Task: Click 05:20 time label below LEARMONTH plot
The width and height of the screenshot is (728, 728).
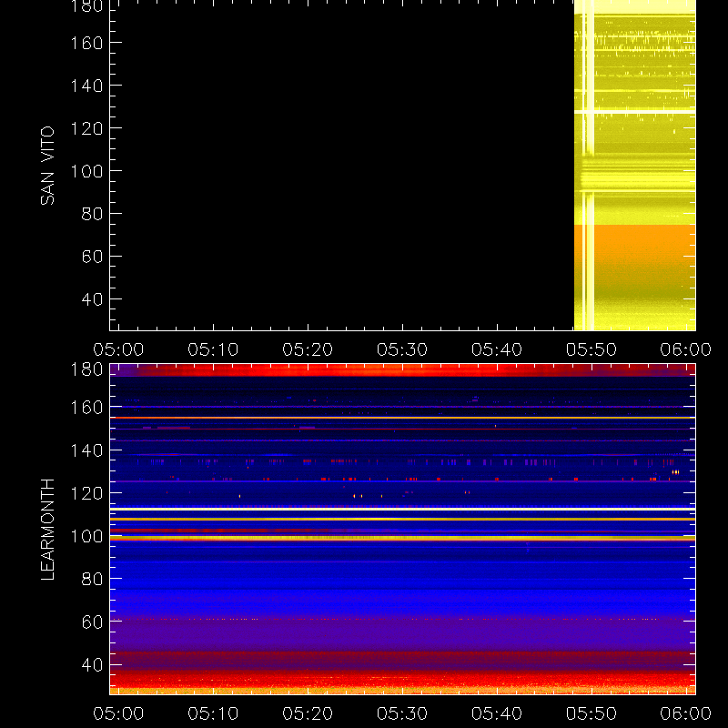Action: 308,713
